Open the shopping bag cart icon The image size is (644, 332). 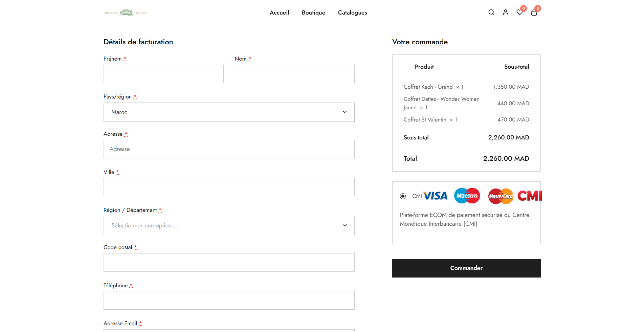534,13
